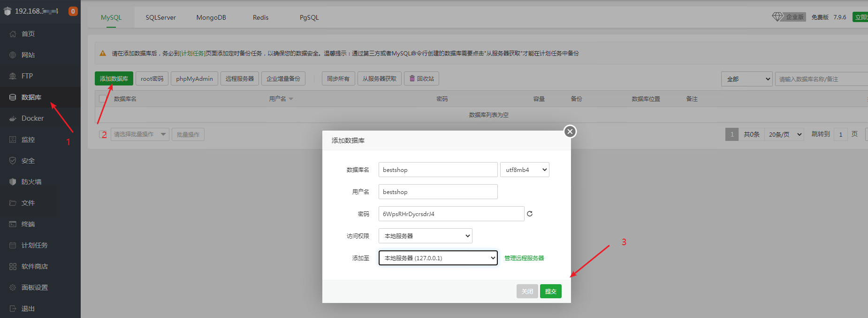Toggle the select-all checkbox in table header
868x318 pixels.
[103, 99]
